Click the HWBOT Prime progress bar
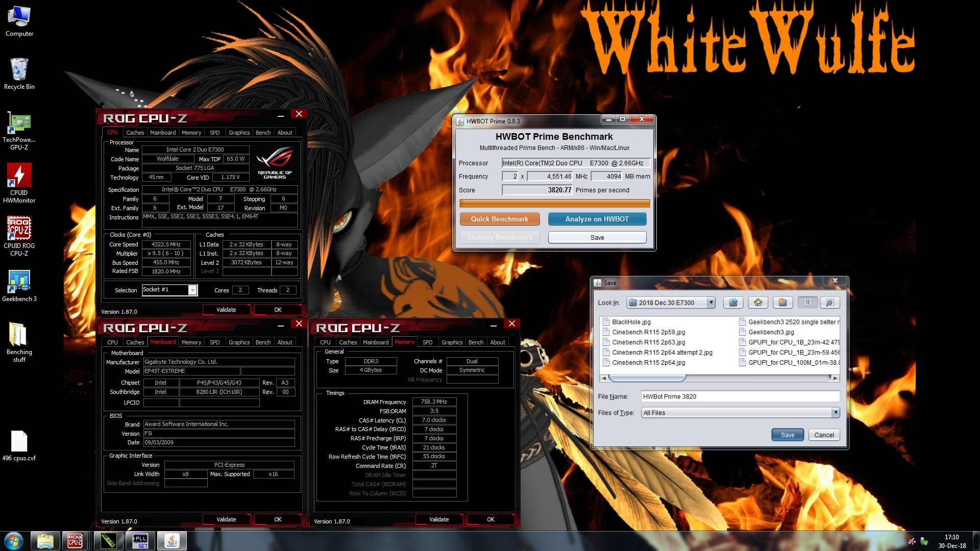Screen dimensions: 980x551 click(x=554, y=203)
